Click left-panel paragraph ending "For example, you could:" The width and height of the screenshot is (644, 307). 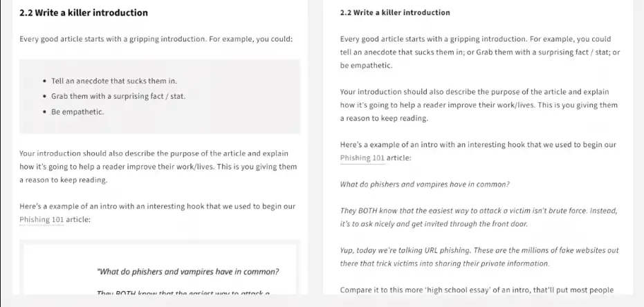pos(156,39)
